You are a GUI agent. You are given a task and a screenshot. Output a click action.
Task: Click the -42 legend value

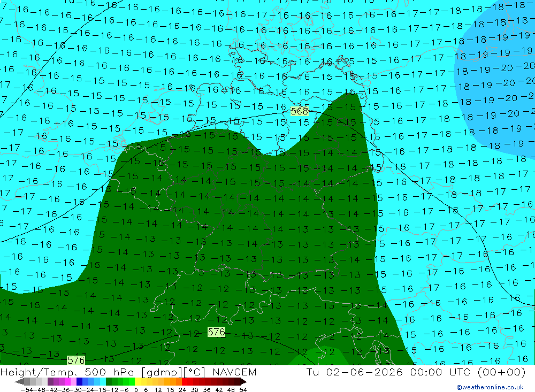(x=52, y=390)
